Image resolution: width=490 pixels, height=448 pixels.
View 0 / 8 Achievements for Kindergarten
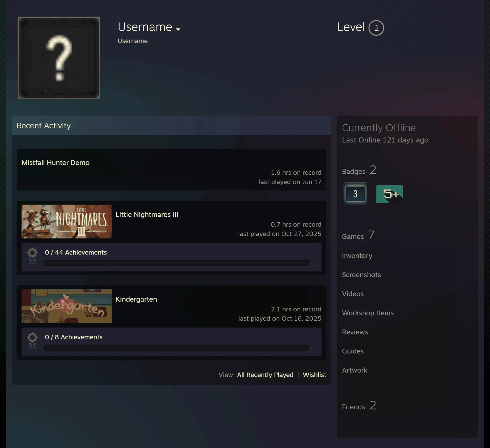pos(74,337)
